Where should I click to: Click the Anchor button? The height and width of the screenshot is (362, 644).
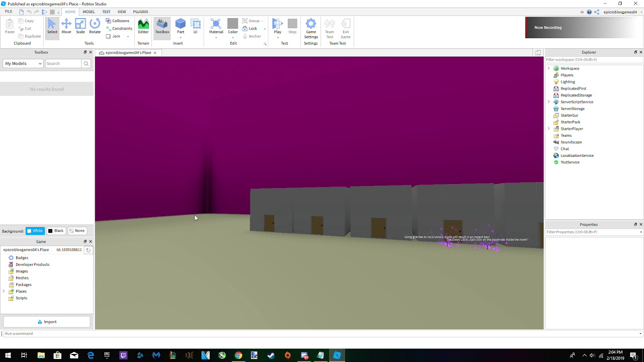coord(252,36)
